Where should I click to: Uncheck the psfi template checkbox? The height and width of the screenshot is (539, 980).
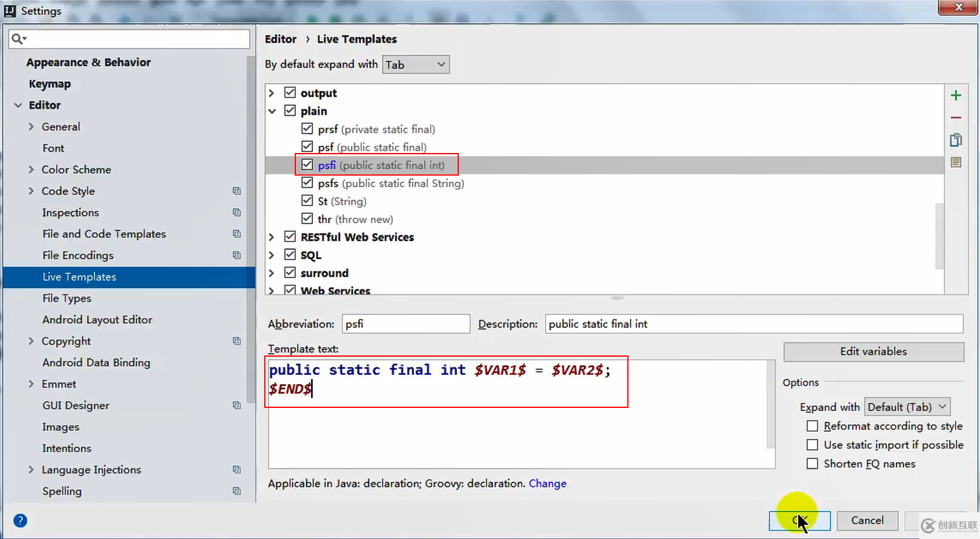click(307, 165)
